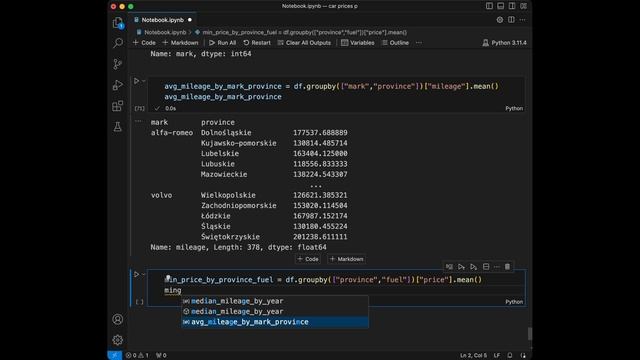Click the feedback icon at the status bar's right end
Screen dimensions: 640x360
click(x=523, y=355)
